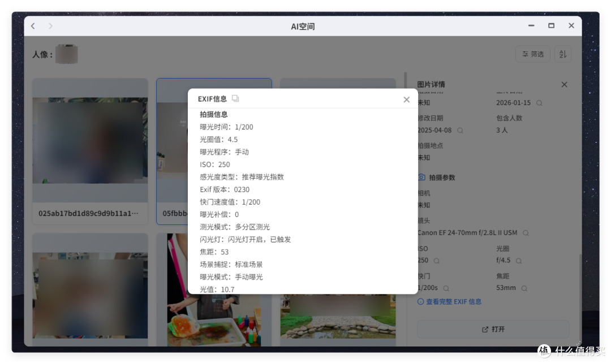This screenshot has height=364, width=611.
Task: Search by shutter 1/200s magnifier icon
Action: 446,288
